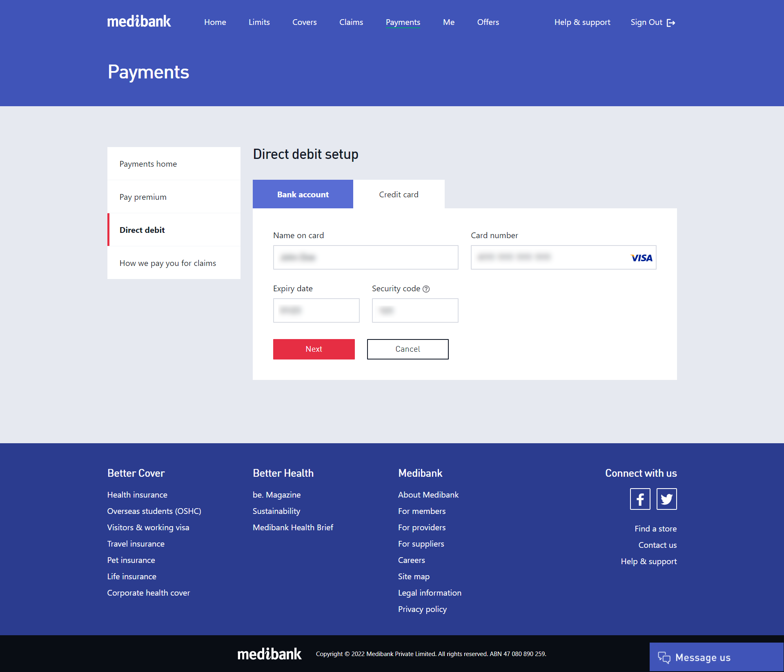Click the Expiry date input field

[x=316, y=310]
